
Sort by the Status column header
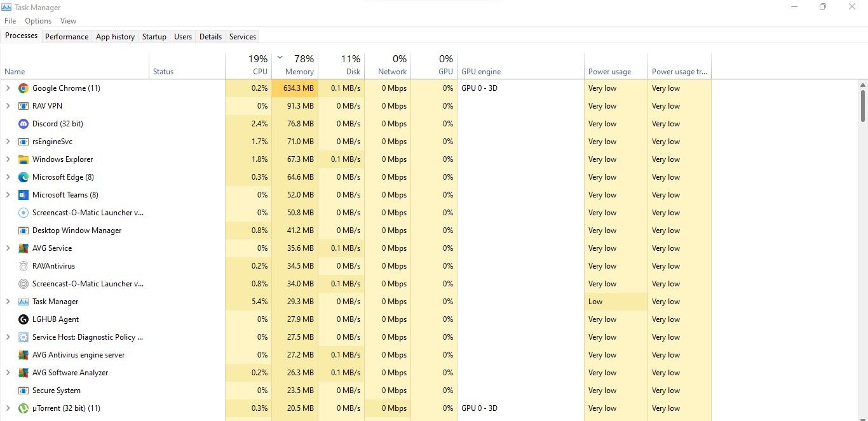[187, 65]
